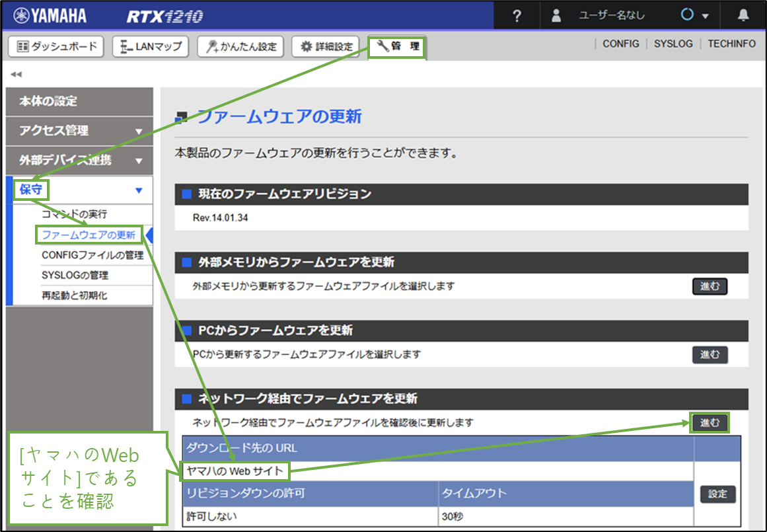767x532 pixels.
Task: Click the 管理 wrench icon
Action: (396, 46)
